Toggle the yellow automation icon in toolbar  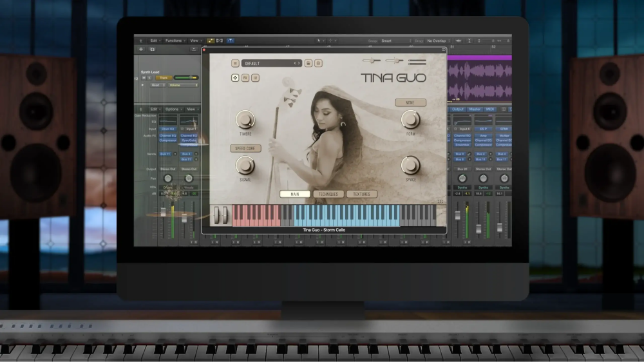211,41
